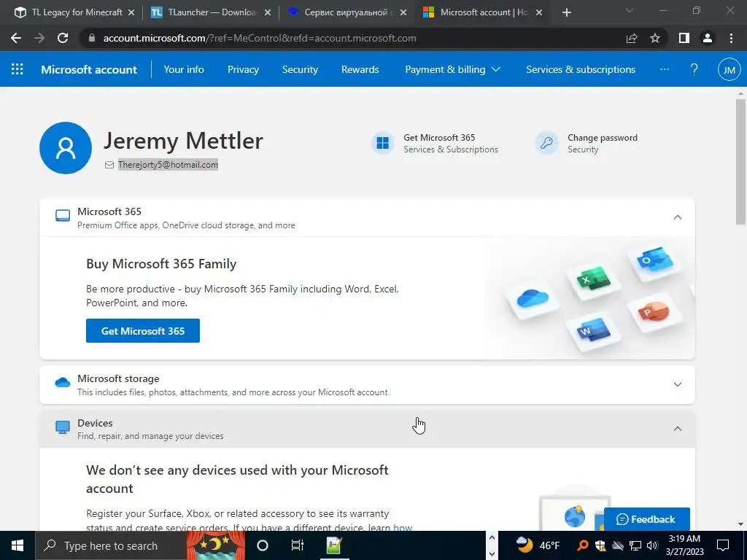
Task: Click the JM account avatar
Action: 729,69
